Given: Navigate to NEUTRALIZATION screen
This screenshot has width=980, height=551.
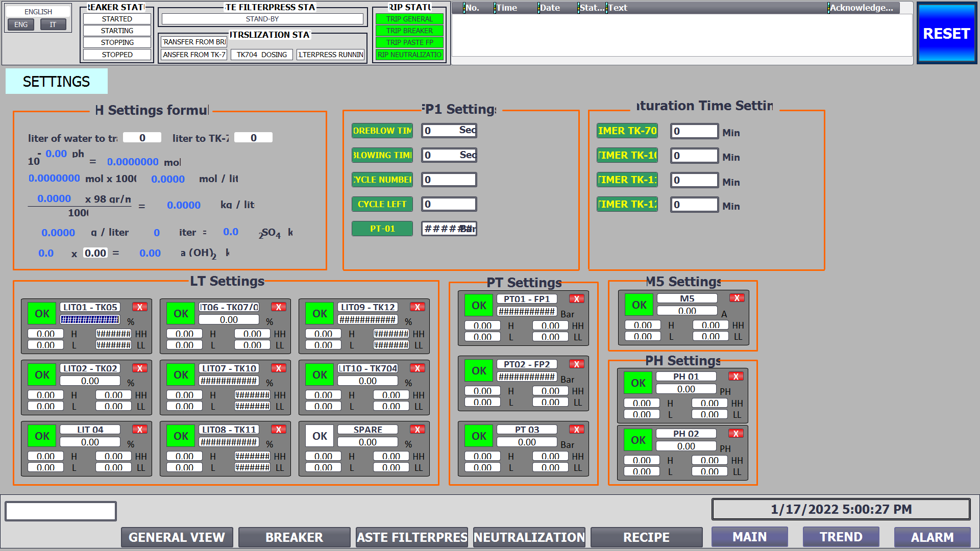Looking at the screenshot, I should point(529,537).
